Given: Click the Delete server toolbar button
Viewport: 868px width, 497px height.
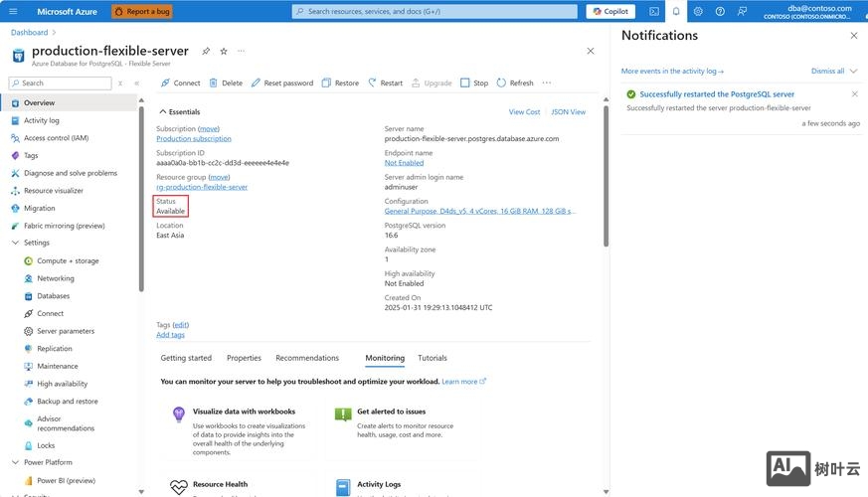Looking at the screenshot, I should click(225, 83).
